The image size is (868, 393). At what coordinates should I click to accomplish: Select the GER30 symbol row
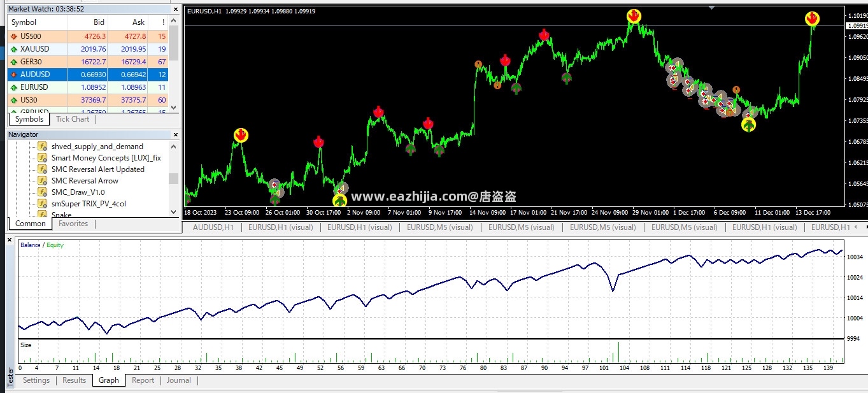pos(88,62)
